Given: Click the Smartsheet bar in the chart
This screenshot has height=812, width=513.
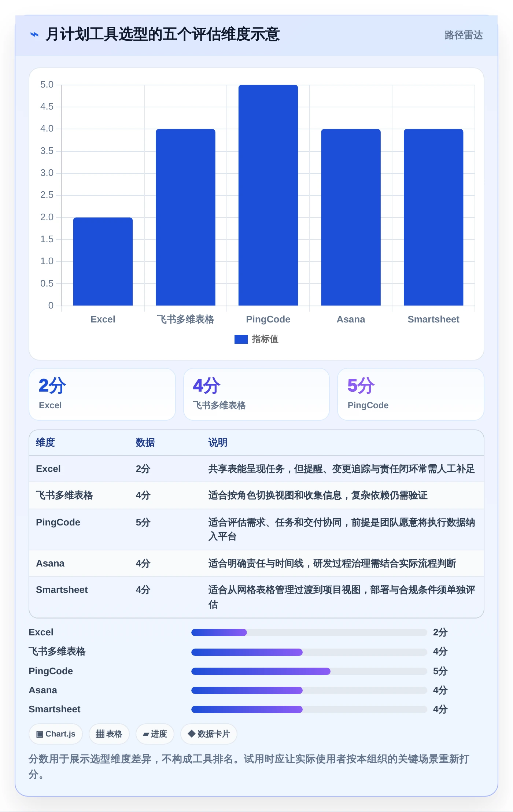Looking at the screenshot, I should tap(433, 217).
